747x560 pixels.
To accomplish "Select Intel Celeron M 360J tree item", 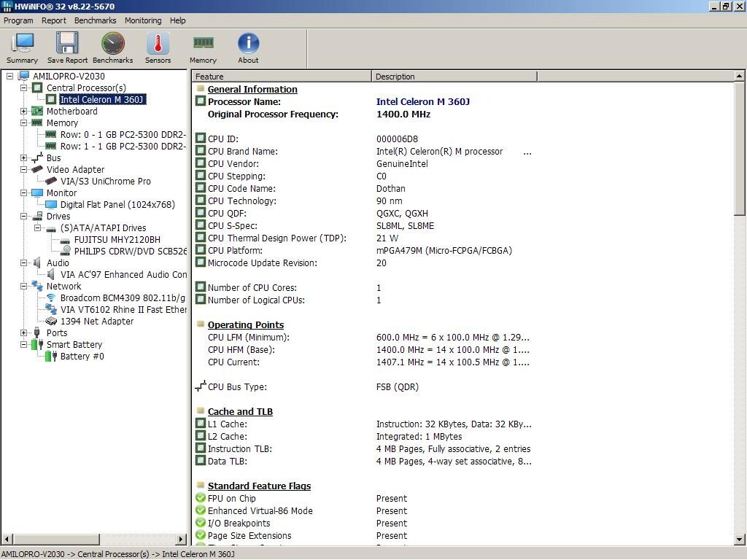I will (x=102, y=99).
